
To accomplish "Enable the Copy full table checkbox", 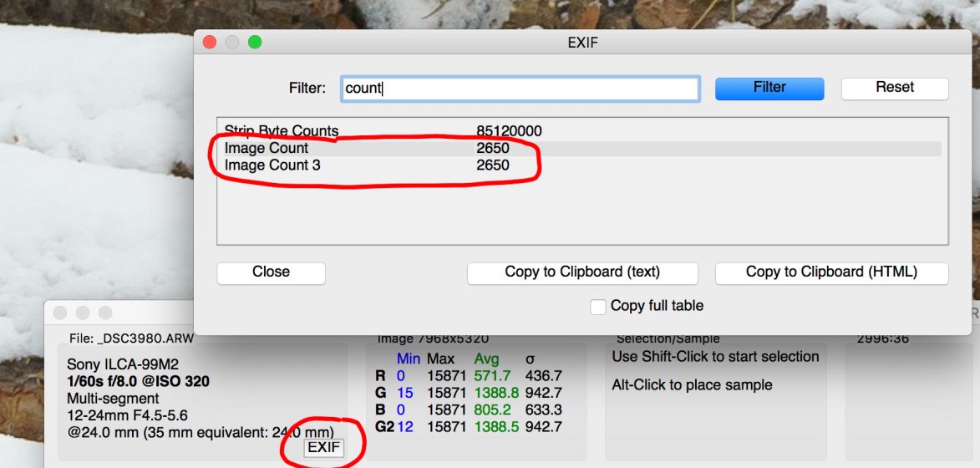I will point(597,307).
